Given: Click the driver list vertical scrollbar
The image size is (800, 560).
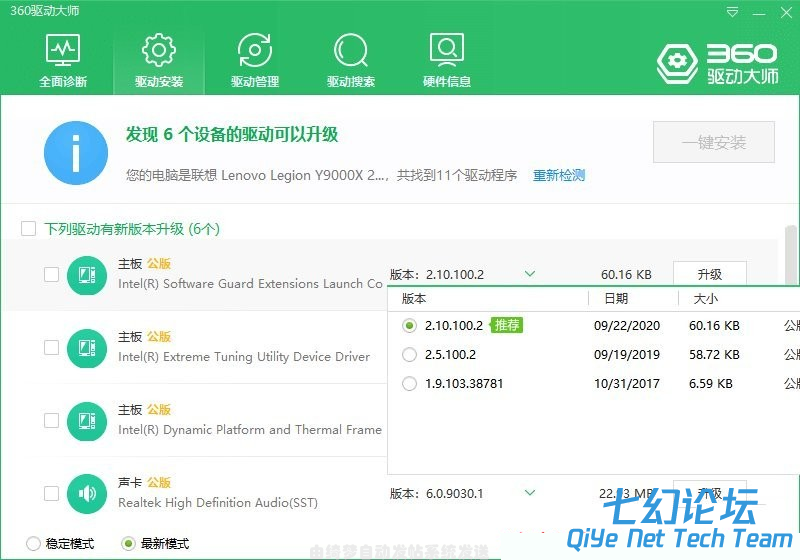Looking at the screenshot, I should click(791, 254).
